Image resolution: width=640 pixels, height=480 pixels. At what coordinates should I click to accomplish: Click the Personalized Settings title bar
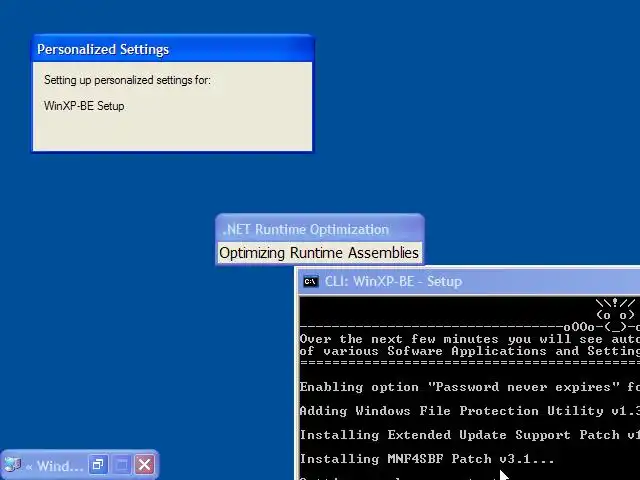coord(172,49)
